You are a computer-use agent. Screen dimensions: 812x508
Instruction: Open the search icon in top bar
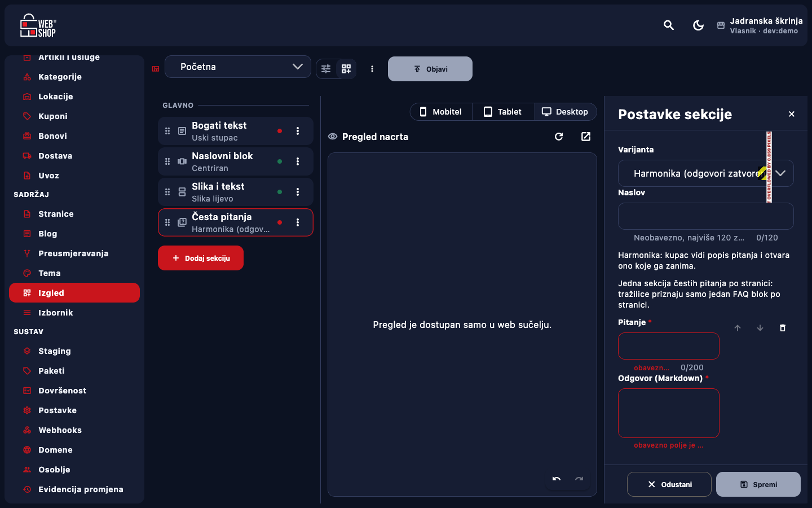(669, 25)
